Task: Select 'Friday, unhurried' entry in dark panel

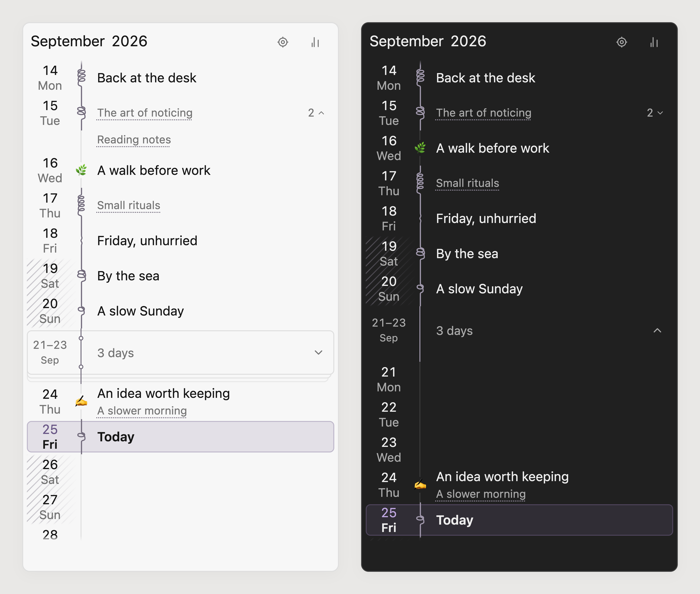Action: pos(486,219)
